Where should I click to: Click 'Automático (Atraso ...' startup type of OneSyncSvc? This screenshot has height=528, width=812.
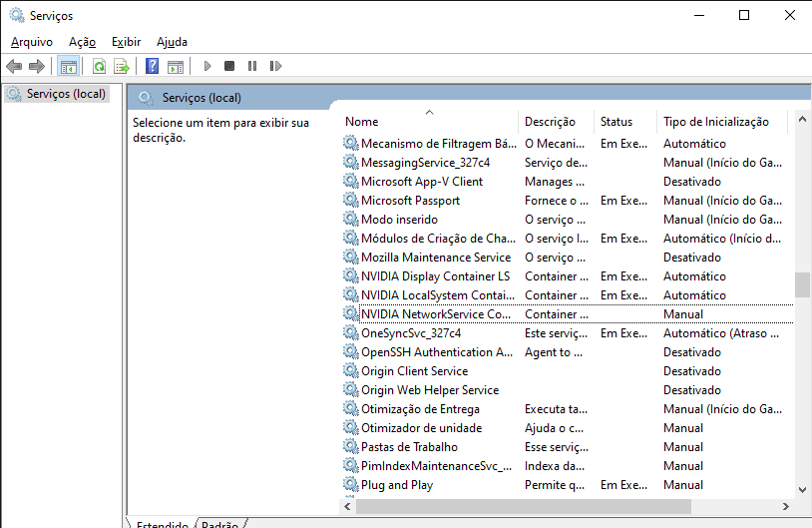coord(721,333)
